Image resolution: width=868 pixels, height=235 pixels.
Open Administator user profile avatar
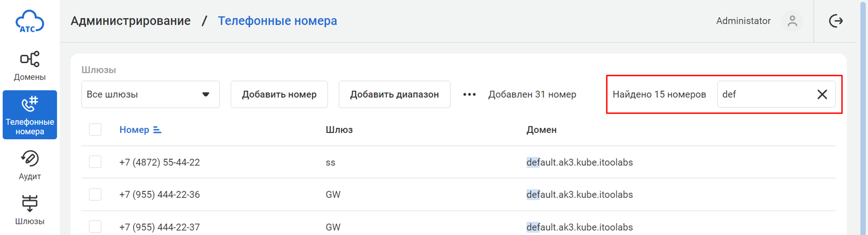(792, 21)
